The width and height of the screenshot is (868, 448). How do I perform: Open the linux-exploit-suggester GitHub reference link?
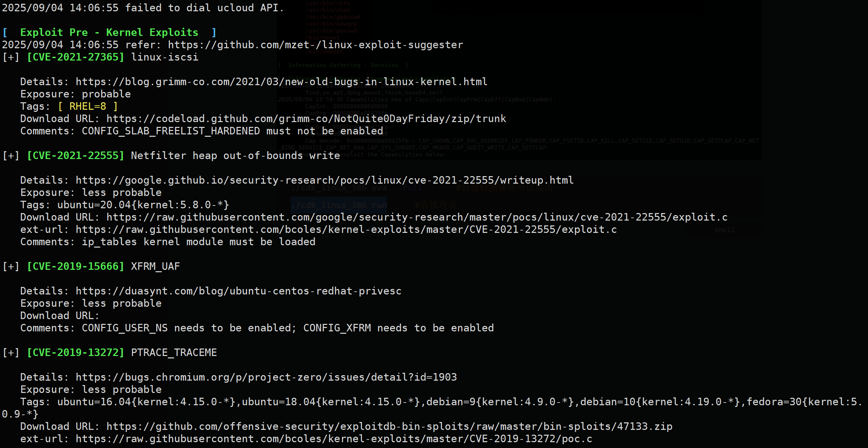(316, 45)
